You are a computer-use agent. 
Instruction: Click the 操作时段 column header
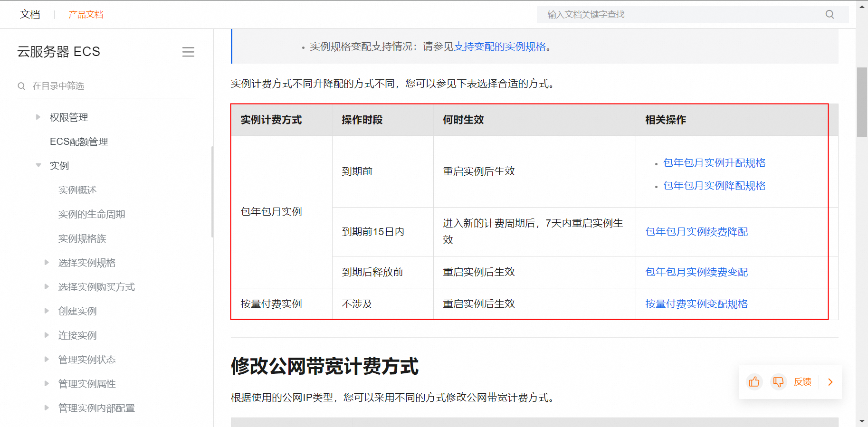coord(383,120)
